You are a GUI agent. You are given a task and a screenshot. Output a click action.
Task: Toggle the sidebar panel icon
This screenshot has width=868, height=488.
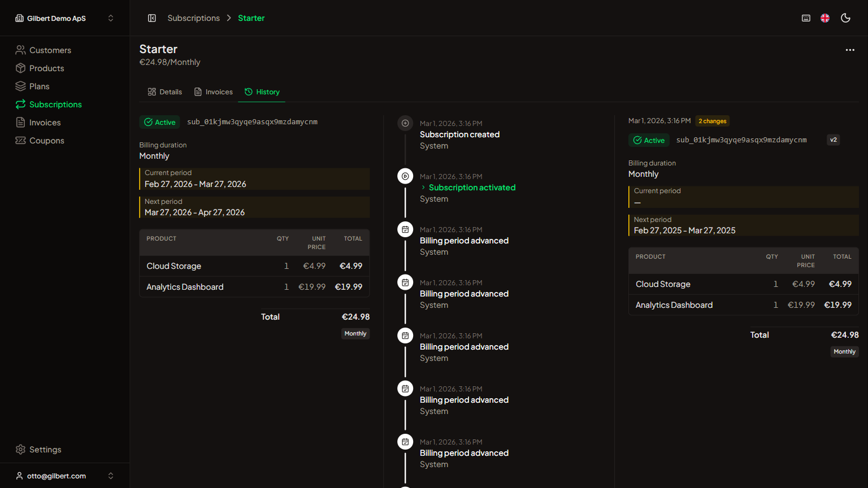click(x=152, y=18)
